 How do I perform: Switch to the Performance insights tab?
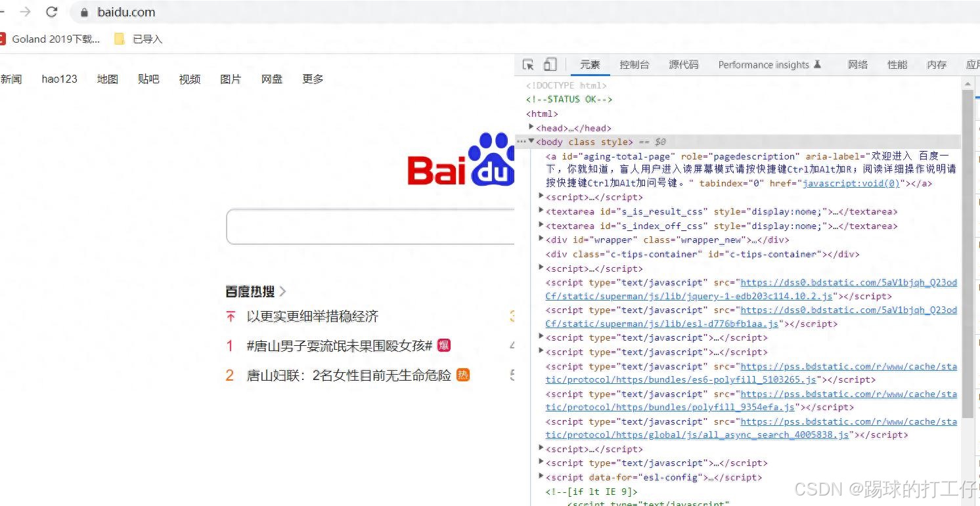(769, 64)
